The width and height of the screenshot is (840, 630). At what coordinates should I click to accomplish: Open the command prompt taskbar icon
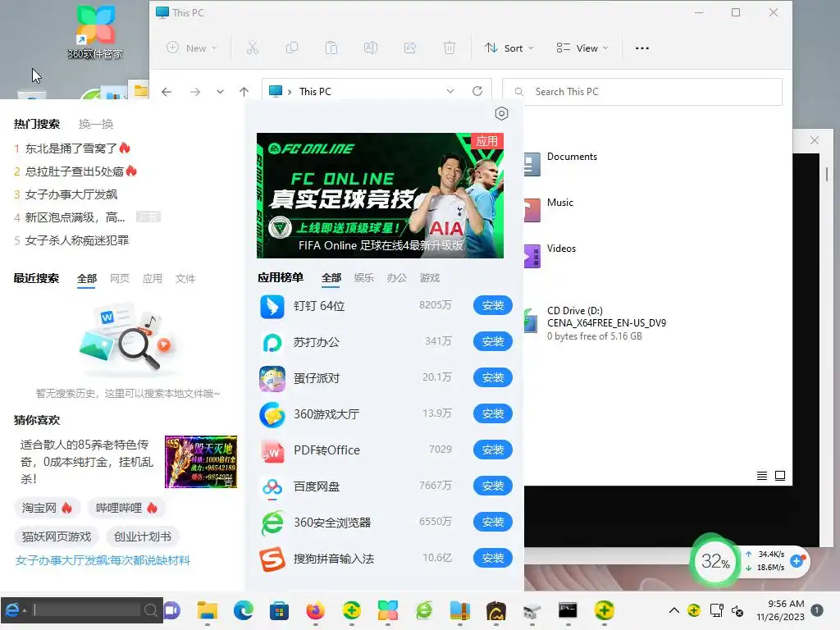[568, 610]
